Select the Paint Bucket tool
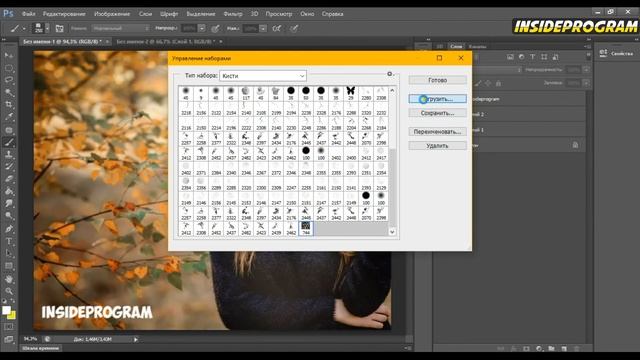 point(9,191)
